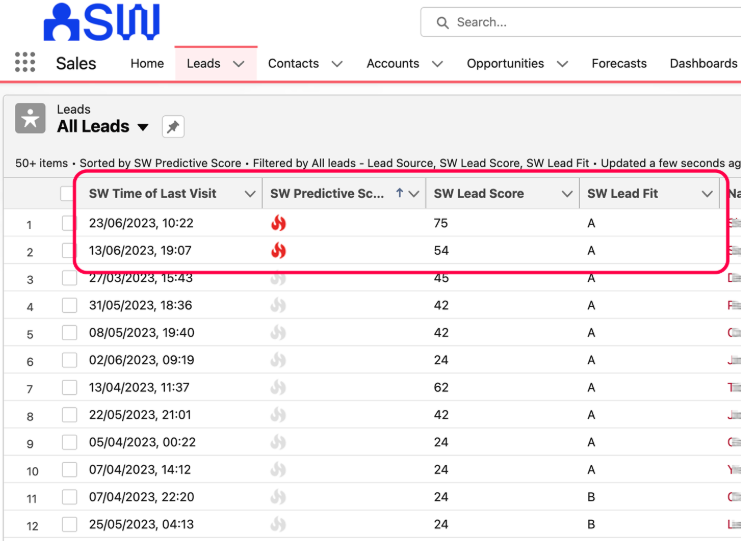Click the 08/05/2023, 19:40 cell
Screen dimensions: 741x541
[141, 333]
